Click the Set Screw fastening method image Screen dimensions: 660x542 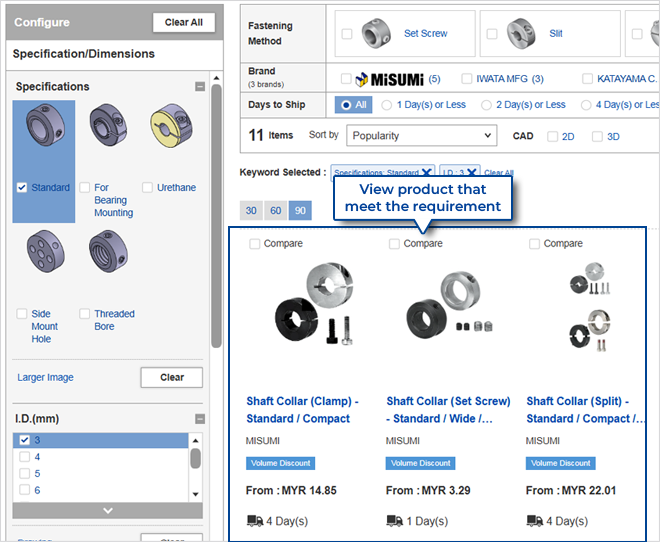[x=378, y=33]
